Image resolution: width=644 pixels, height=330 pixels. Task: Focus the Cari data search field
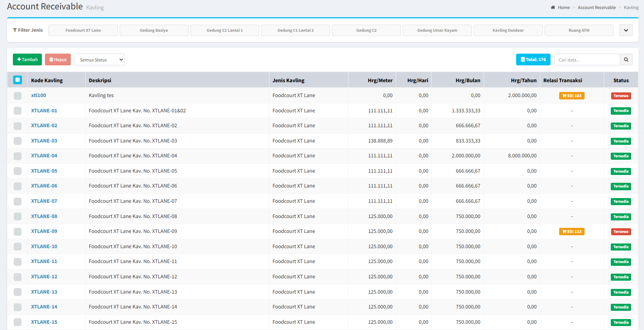coord(587,60)
